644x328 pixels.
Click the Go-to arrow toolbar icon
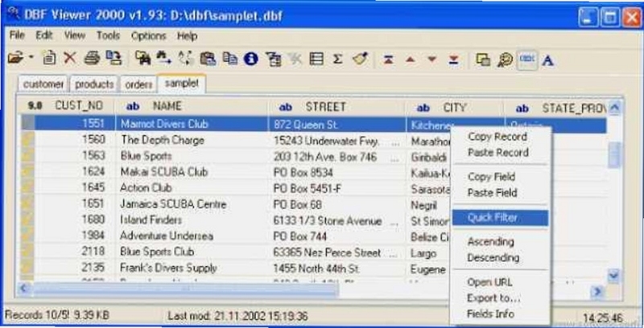pos(163,59)
